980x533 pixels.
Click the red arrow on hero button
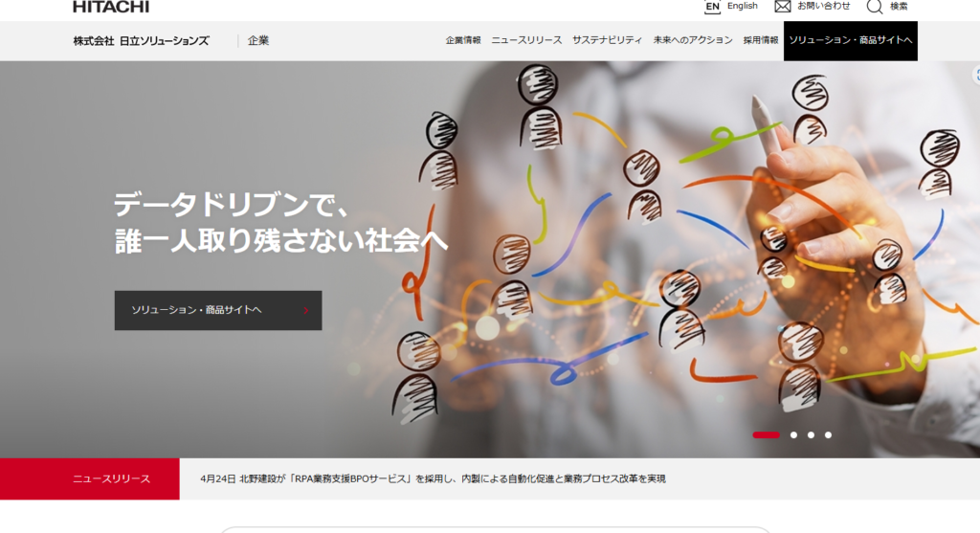[305, 310]
